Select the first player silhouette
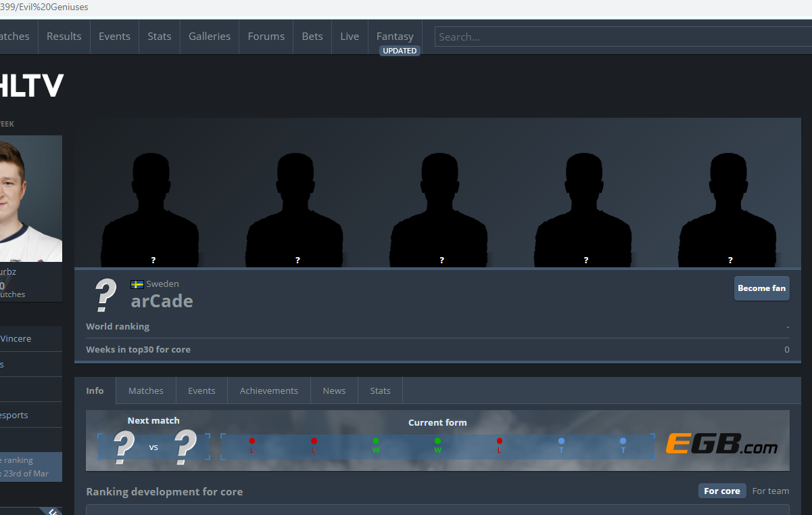The image size is (812, 515). (x=150, y=210)
